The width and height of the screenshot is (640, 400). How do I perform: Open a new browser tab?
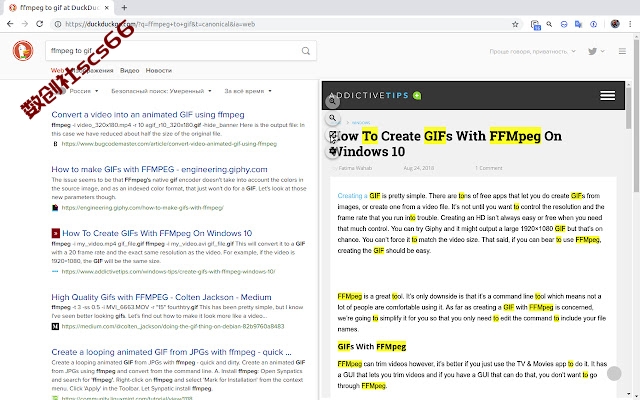[124, 7]
